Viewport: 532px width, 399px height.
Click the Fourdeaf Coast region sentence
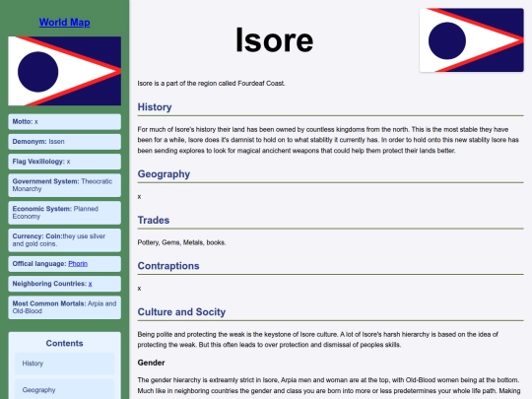[211, 84]
